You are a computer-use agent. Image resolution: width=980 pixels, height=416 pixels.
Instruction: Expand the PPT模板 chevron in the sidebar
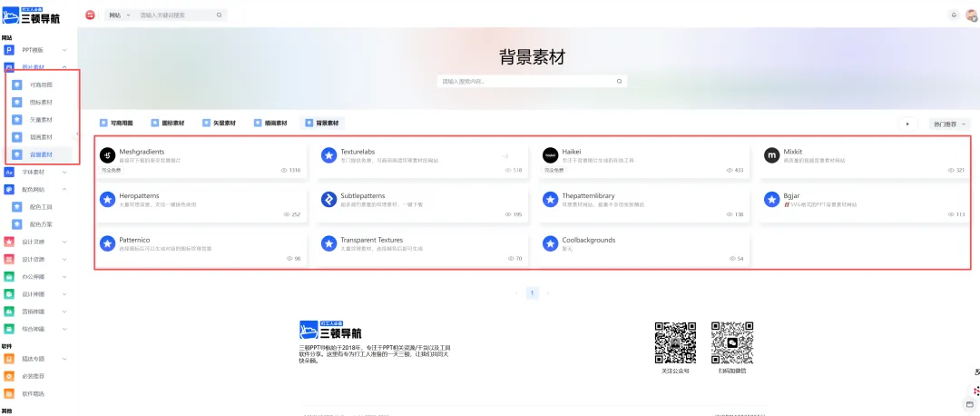pos(64,50)
